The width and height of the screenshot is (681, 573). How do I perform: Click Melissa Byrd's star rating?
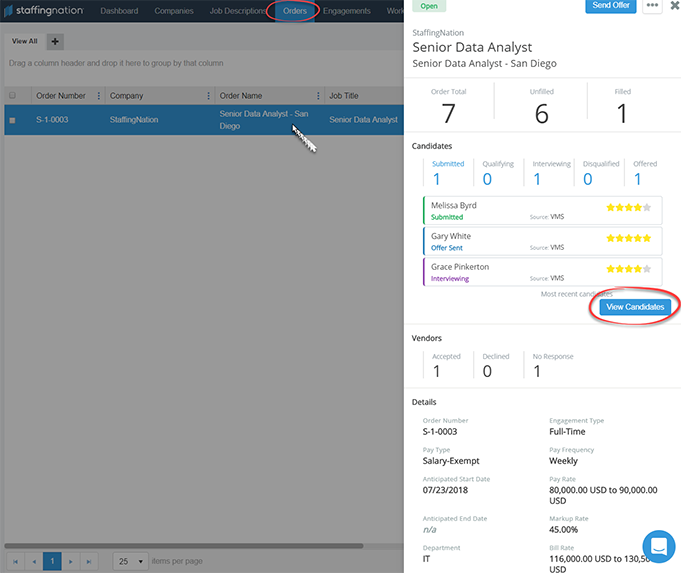tap(628, 207)
